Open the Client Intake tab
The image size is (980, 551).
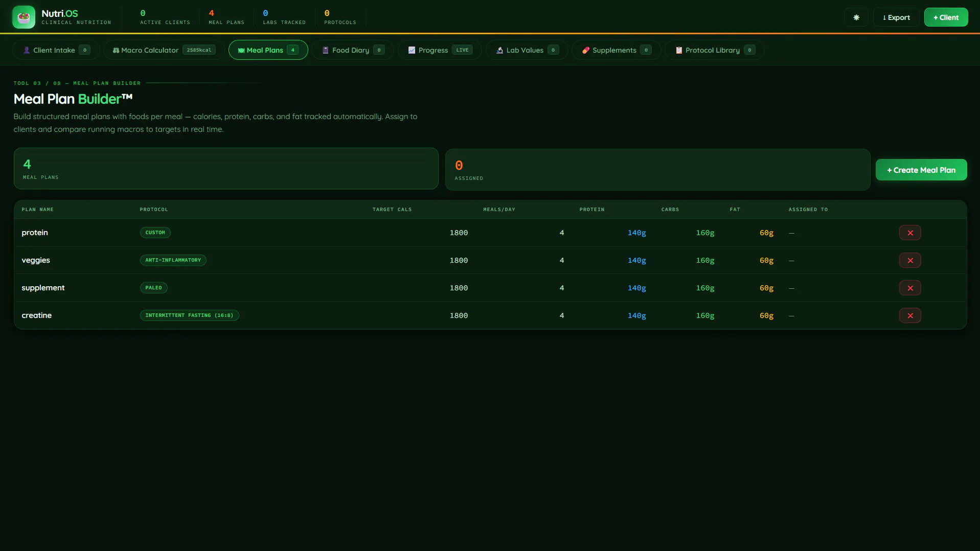56,50
